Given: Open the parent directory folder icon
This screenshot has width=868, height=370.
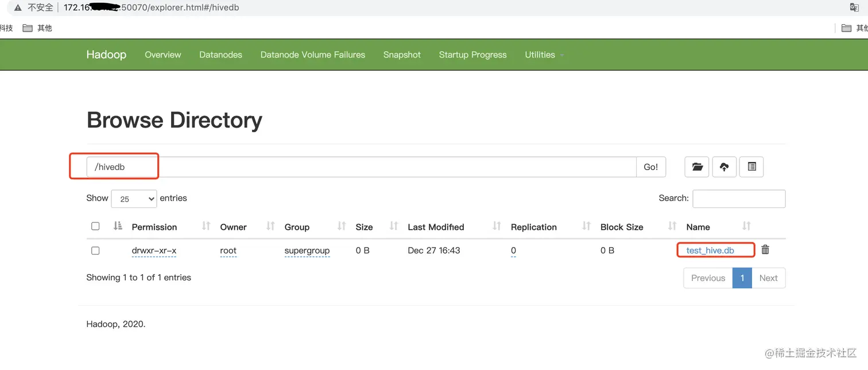Looking at the screenshot, I should (697, 167).
